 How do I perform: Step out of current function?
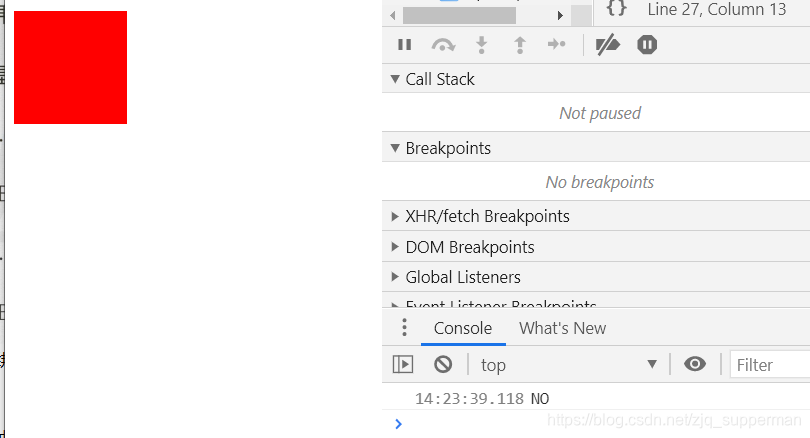click(x=520, y=45)
